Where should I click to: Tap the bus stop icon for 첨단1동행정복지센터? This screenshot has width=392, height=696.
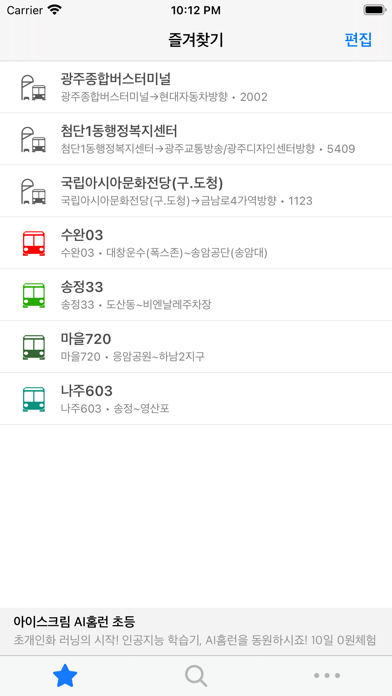[x=34, y=139]
